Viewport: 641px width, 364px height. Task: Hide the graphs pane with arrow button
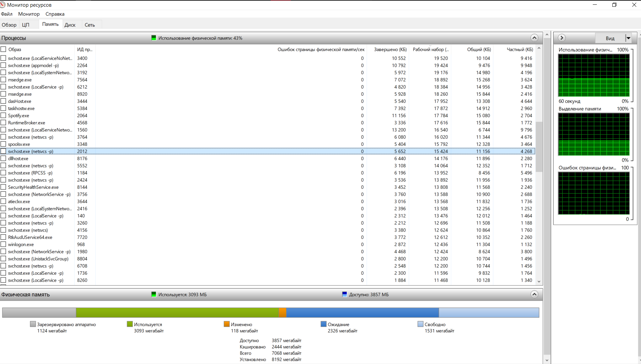(x=561, y=38)
